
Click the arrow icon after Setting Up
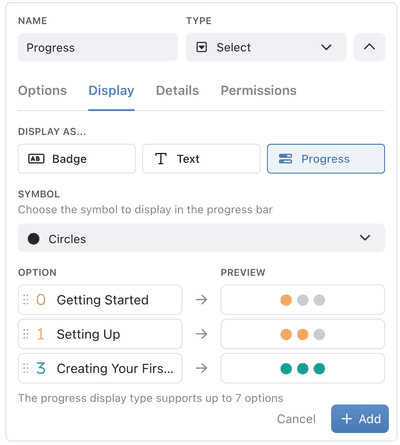coord(201,334)
